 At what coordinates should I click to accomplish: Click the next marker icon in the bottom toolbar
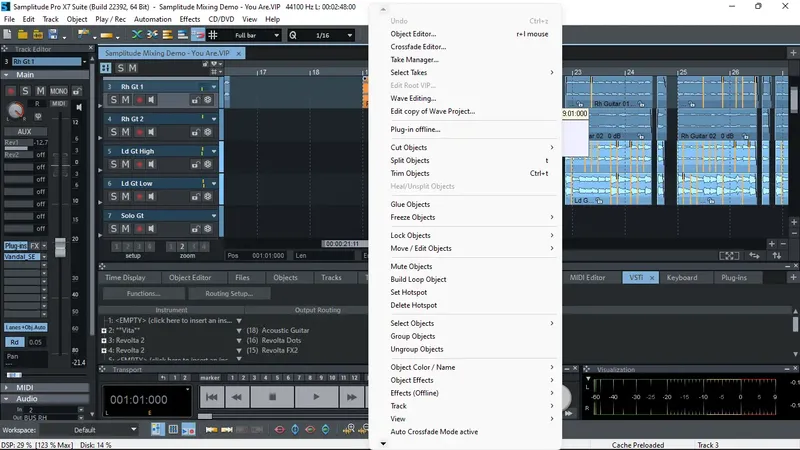(x=227, y=430)
